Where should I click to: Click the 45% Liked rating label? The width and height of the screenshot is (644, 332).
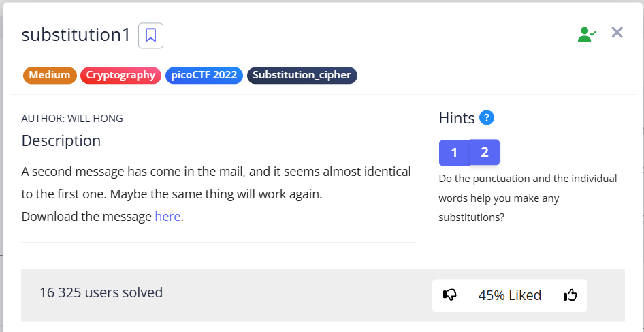point(509,295)
